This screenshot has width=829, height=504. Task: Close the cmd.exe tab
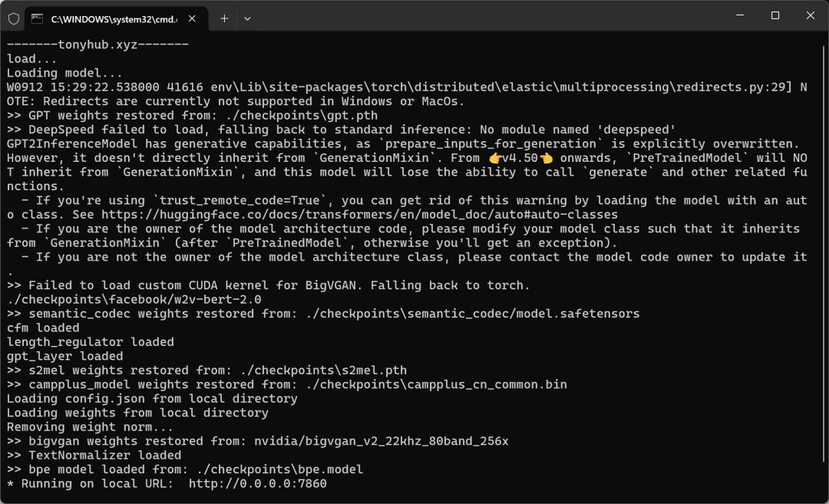(192, 18)
